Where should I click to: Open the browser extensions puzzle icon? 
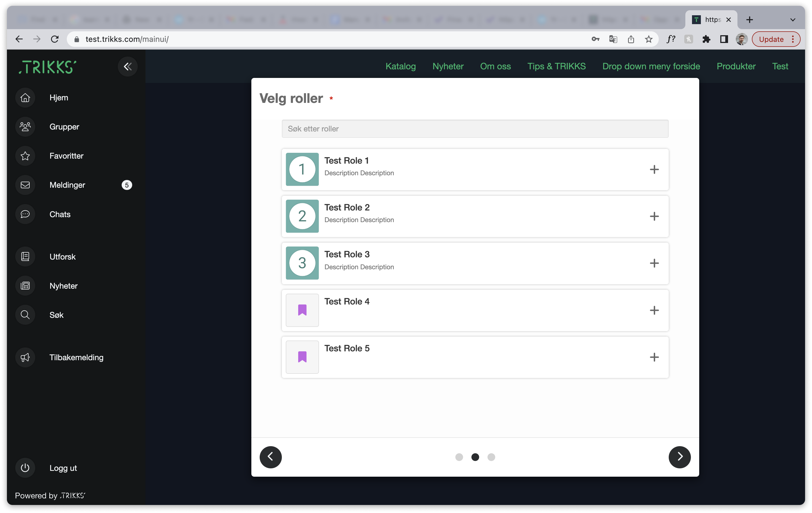click(706, 39)
